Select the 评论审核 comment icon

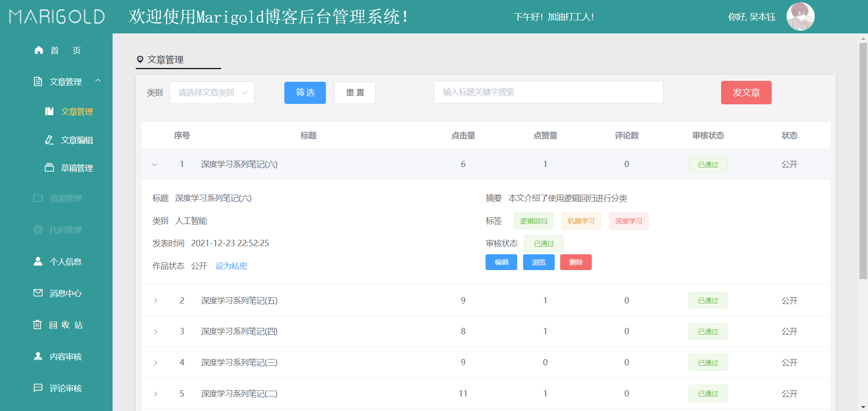coord(38,388)
